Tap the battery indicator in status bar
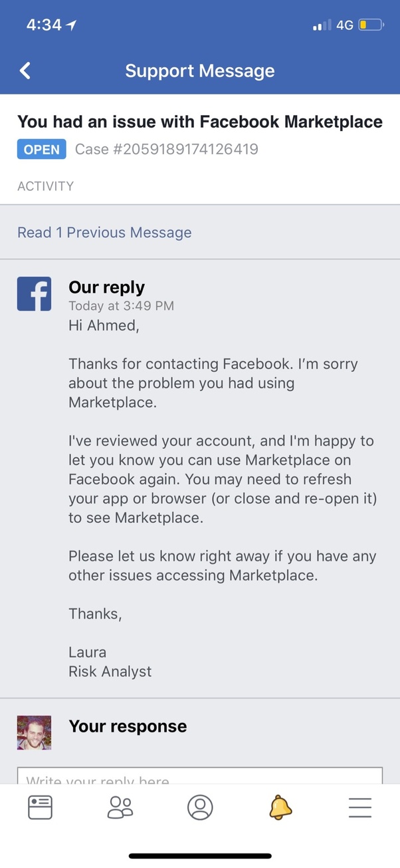Screen dimensions: 400x868 (371, 25)
